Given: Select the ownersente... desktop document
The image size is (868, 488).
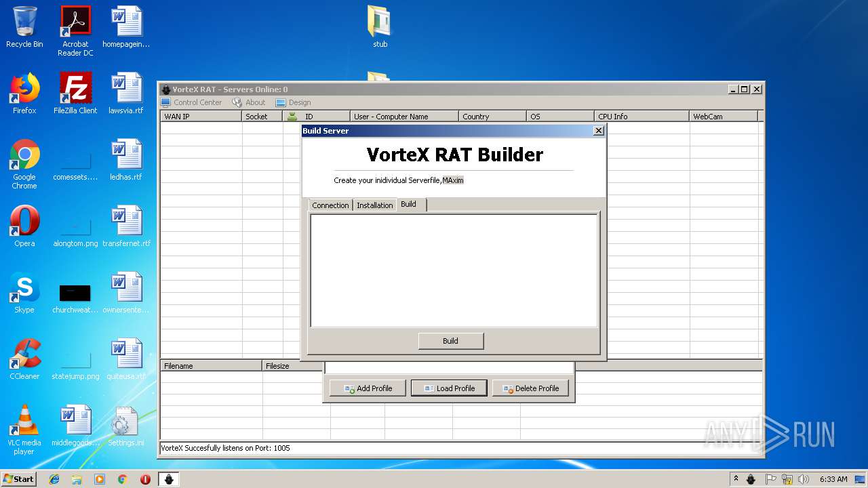Looking at the screenshot, I should pyautogui.click(x=126, y=293).
